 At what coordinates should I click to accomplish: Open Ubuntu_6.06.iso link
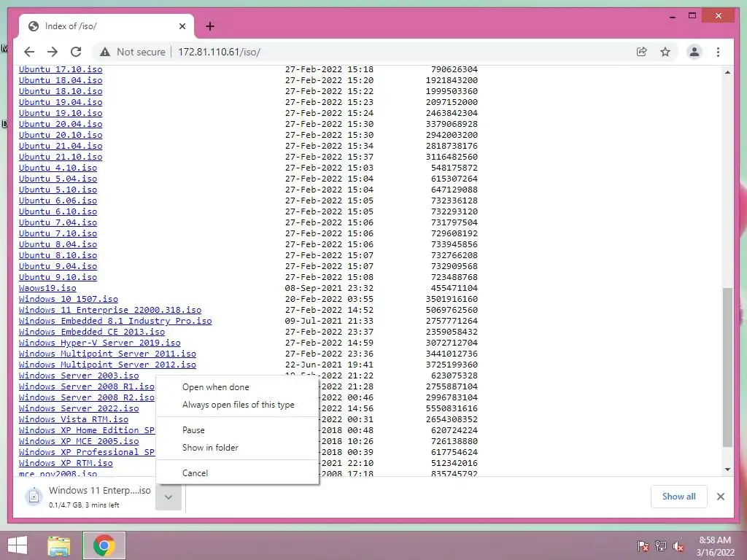click(x=58, y=201)
